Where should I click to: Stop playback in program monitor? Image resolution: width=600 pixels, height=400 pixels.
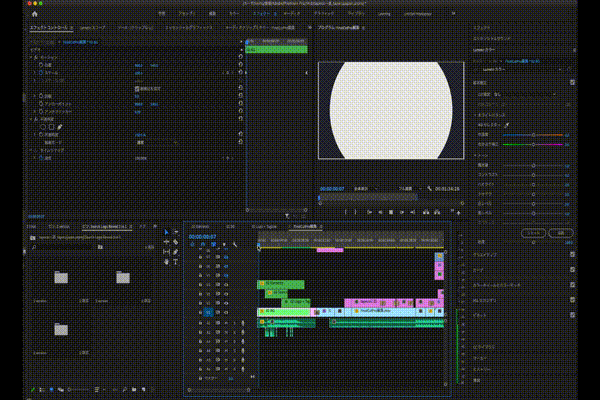(x=391, y=212)
